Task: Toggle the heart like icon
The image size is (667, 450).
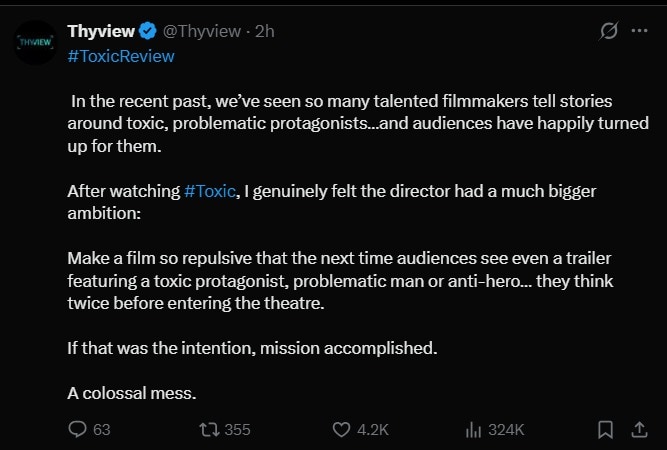Action: coord(341,430)
